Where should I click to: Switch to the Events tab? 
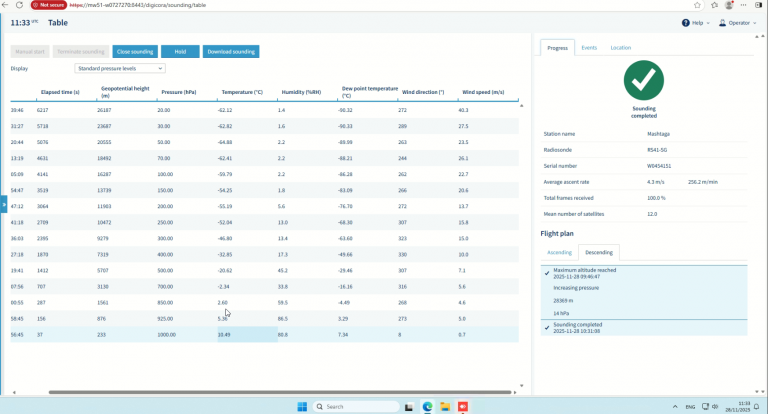pos(589,48)
